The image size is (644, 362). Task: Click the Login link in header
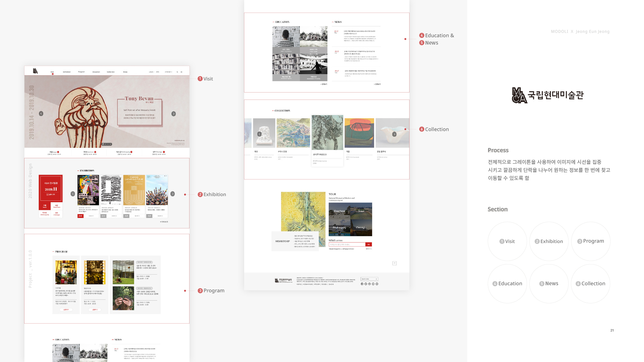(x=151, y=72)
